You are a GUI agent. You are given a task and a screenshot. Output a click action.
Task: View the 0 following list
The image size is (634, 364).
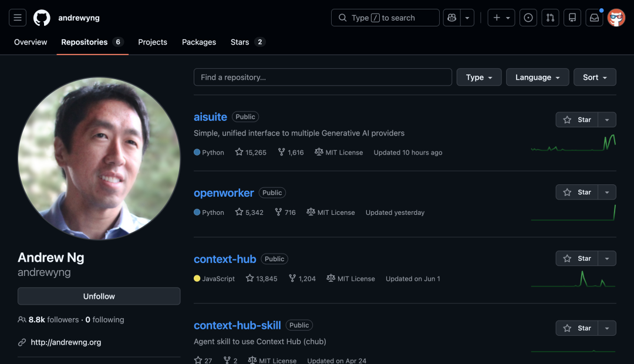pos(104,319)
